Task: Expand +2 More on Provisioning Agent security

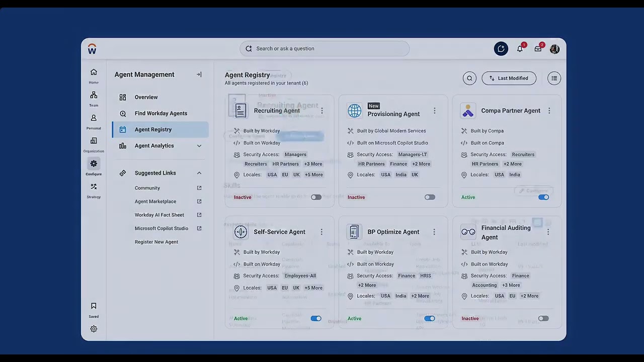Action: [x=421, y=164]
